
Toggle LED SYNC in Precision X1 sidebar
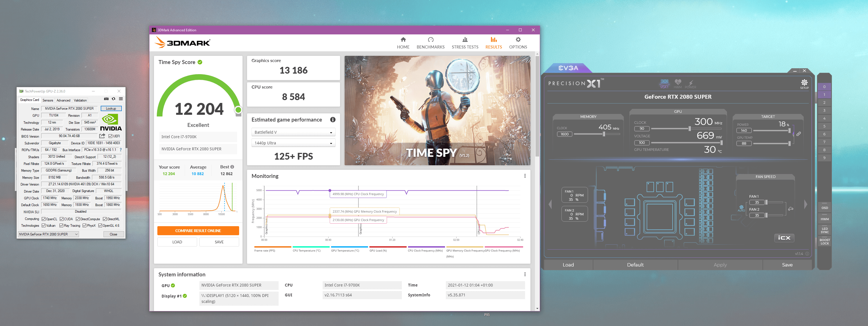824,230
